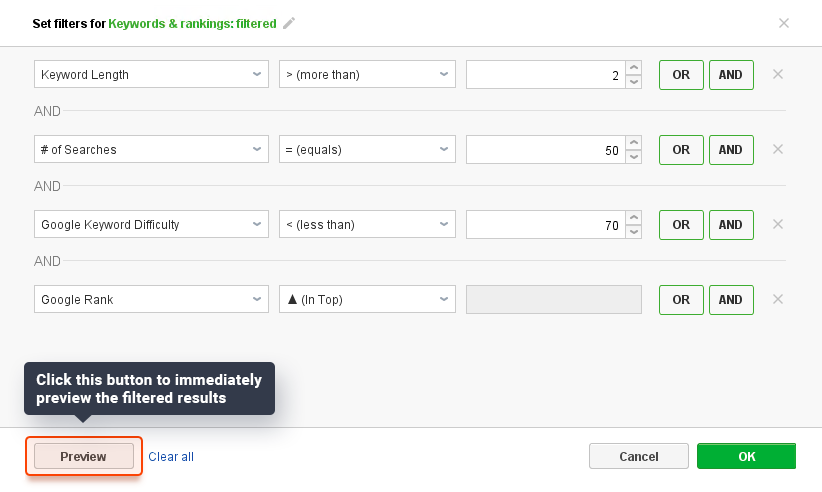Click the pencil icon to rename filter

tap(289, 24)
